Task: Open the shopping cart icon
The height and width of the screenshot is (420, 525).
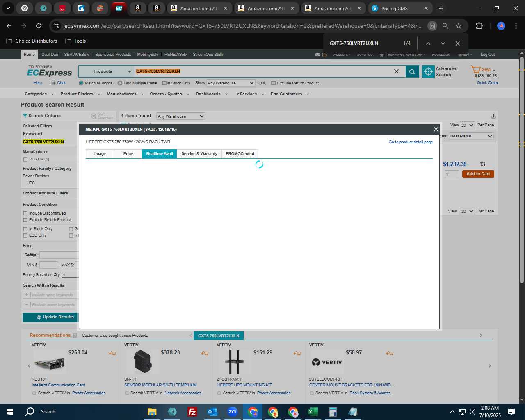Action: point(475,70)
